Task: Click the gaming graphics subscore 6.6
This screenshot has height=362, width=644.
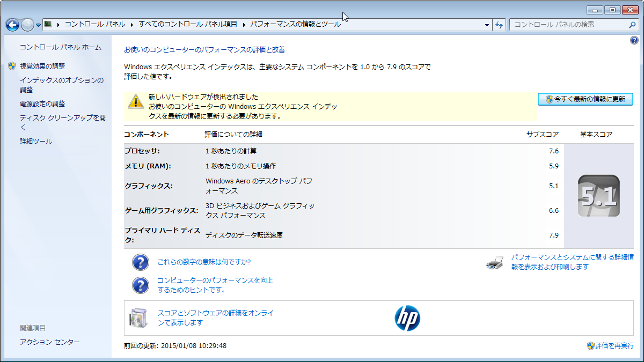Action: 554,211
